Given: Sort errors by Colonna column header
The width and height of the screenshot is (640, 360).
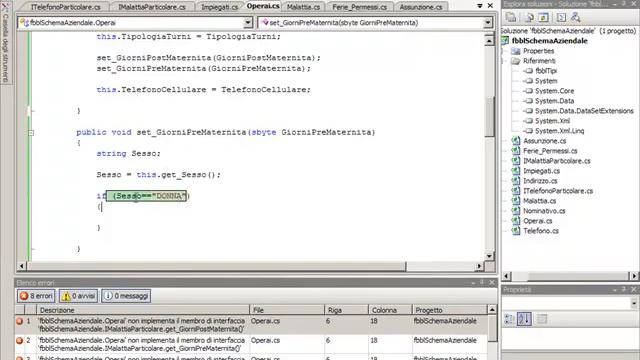Looking at the screenshot, I should click(390, 310).
